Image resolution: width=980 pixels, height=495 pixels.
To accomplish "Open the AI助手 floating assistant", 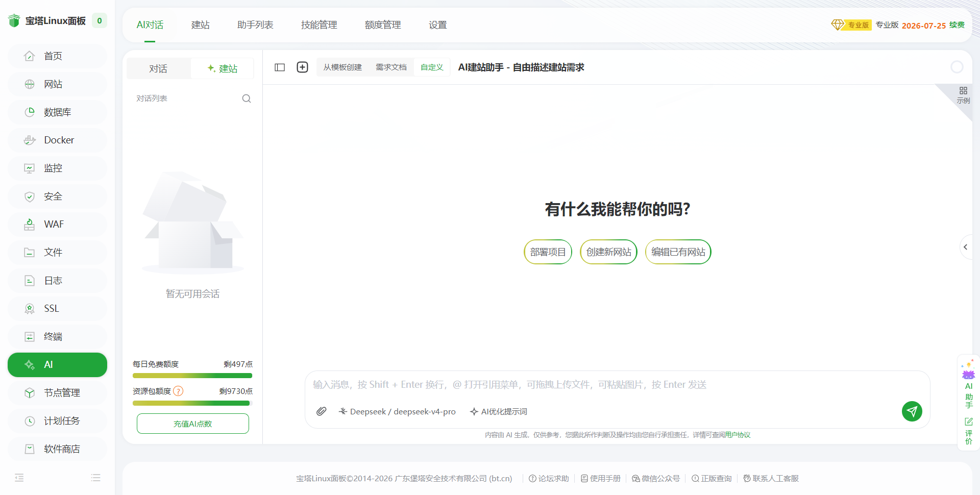I will tap(968, 384).
